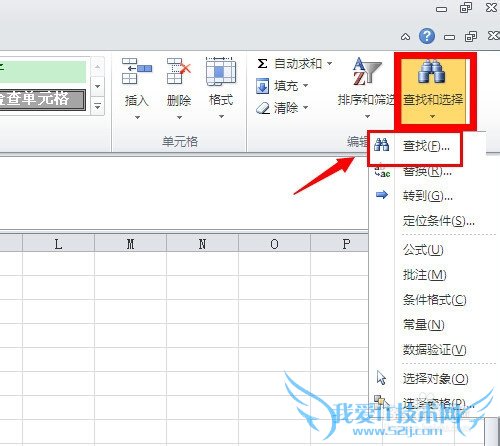Click the selection pane icon in menu

(381, 402)
